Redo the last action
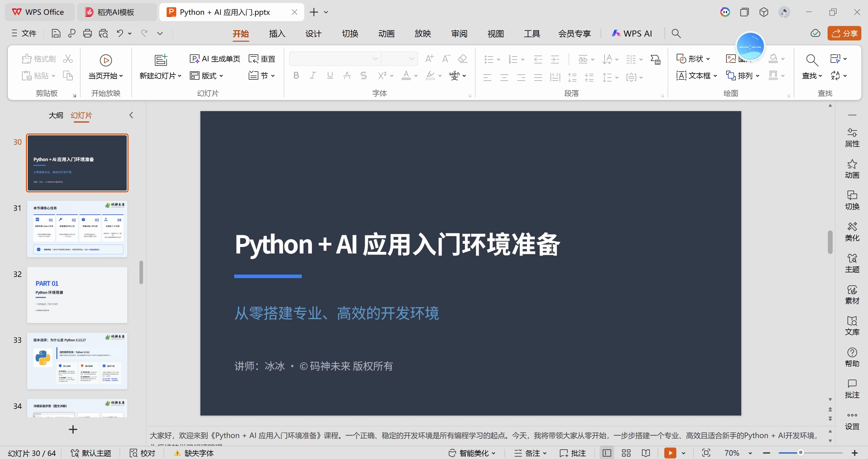868x459 pixels. click(x=145, y=34)
